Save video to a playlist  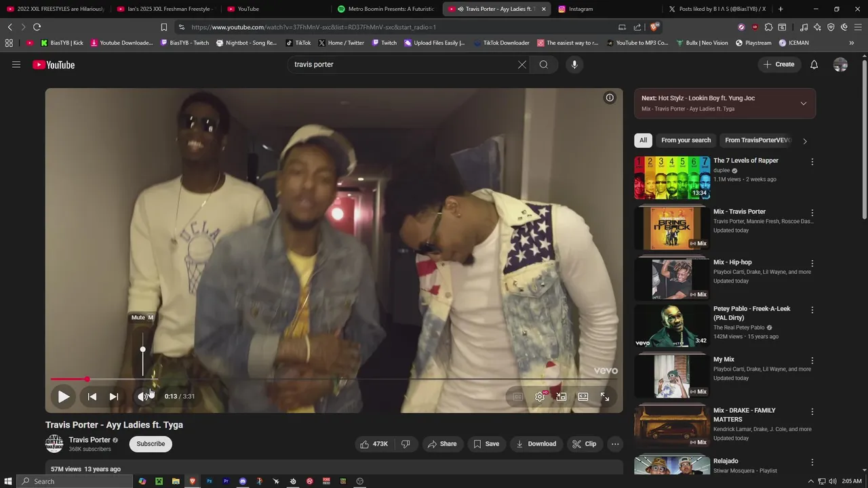point(486,444)
